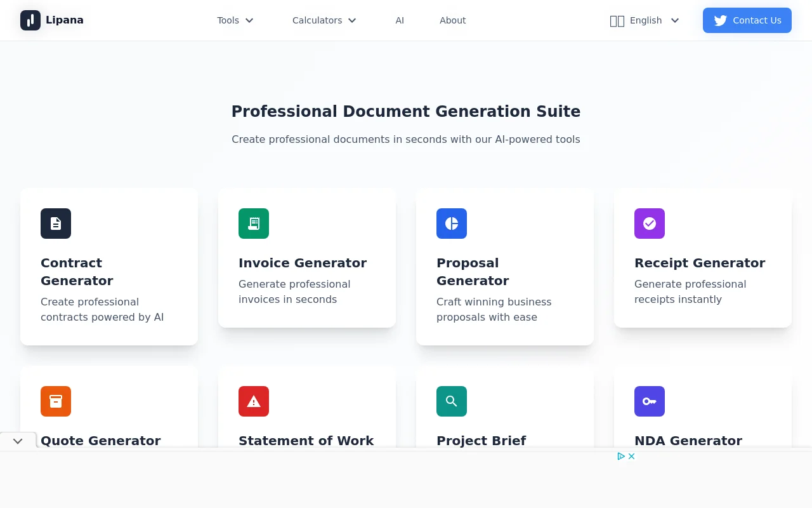Open the Calculators dropdown menu
812x508 pixels.
[x=324, y=20]
